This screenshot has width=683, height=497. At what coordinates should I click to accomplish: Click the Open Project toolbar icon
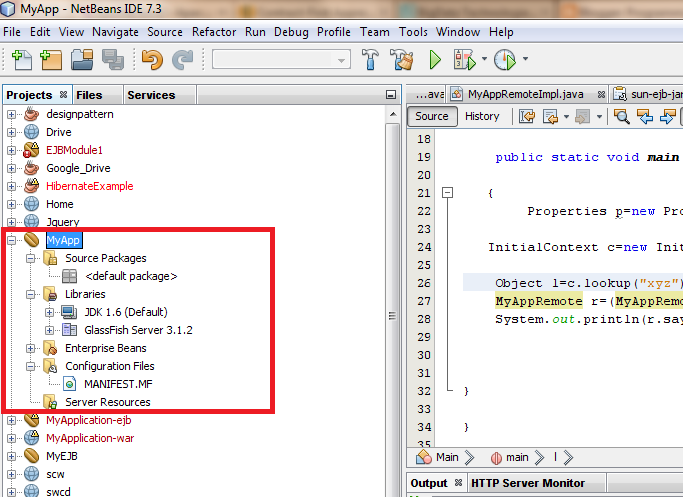pyautogui.click(x=82, y=60)
